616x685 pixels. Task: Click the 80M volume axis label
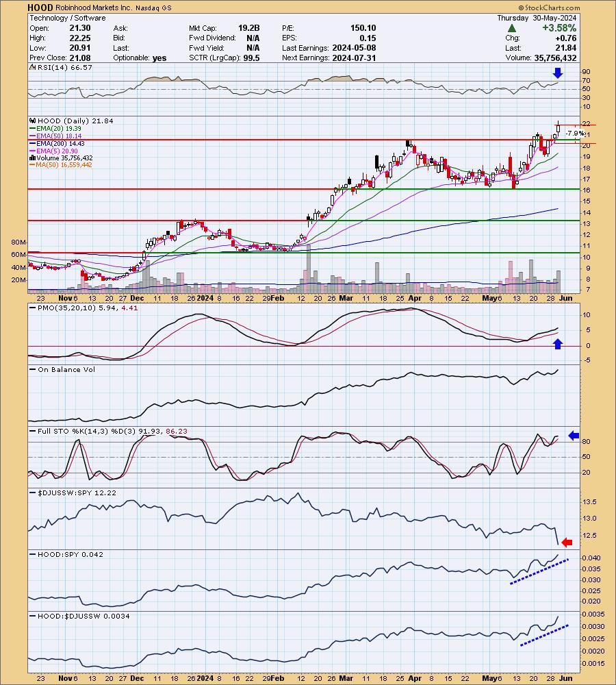point(18,242)
